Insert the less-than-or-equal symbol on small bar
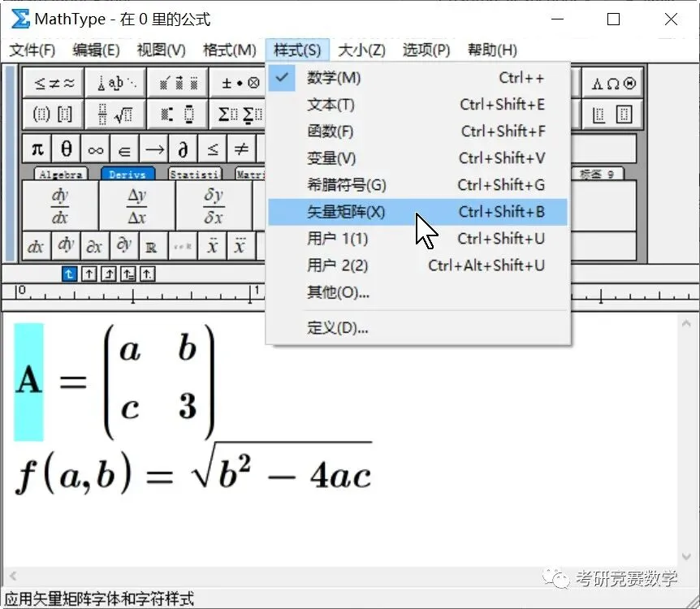The height and width of the screenshot is (609, 700). coord(213,149)
